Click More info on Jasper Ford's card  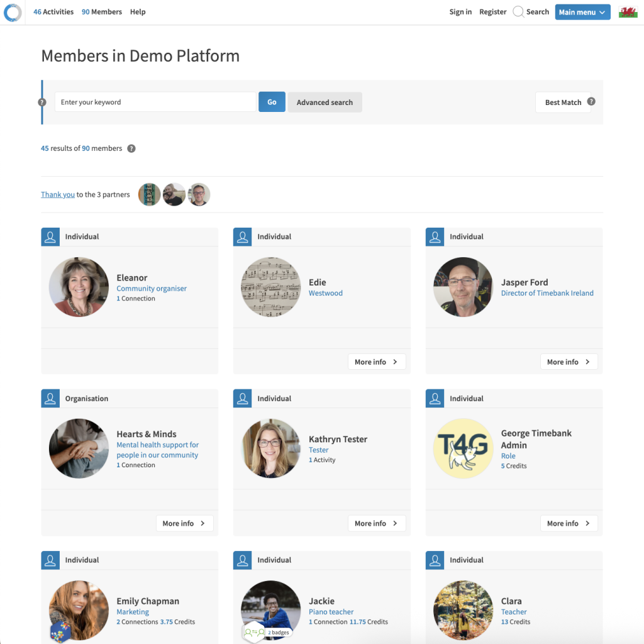(569, 362)
